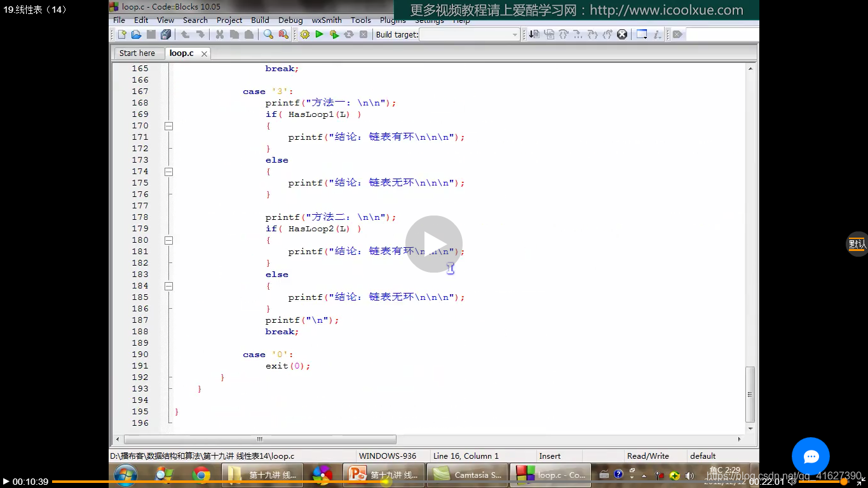Click the Undo arrow icon
Screen dimensions: 868x488
click(x=185, y=34)
